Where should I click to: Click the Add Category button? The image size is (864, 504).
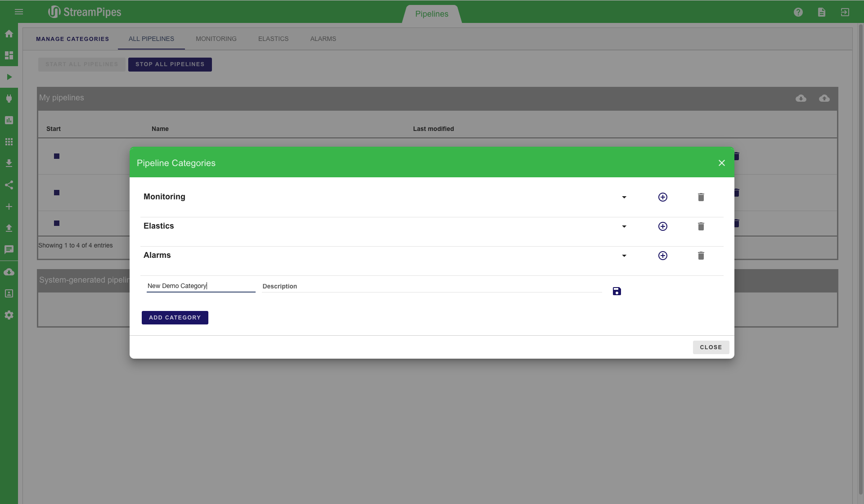point(175,318)
